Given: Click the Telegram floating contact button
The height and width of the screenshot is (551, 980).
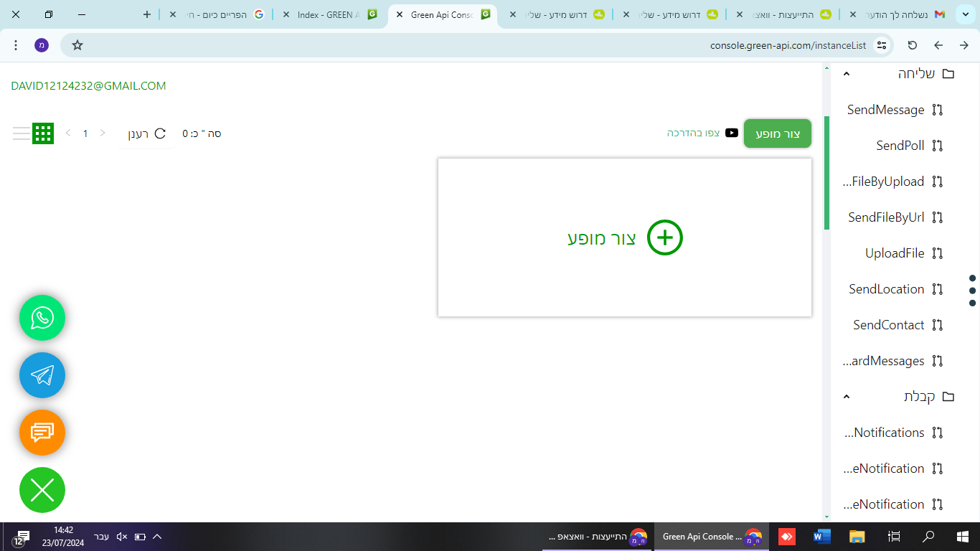Looking at the screenshot, I should 42,375.
